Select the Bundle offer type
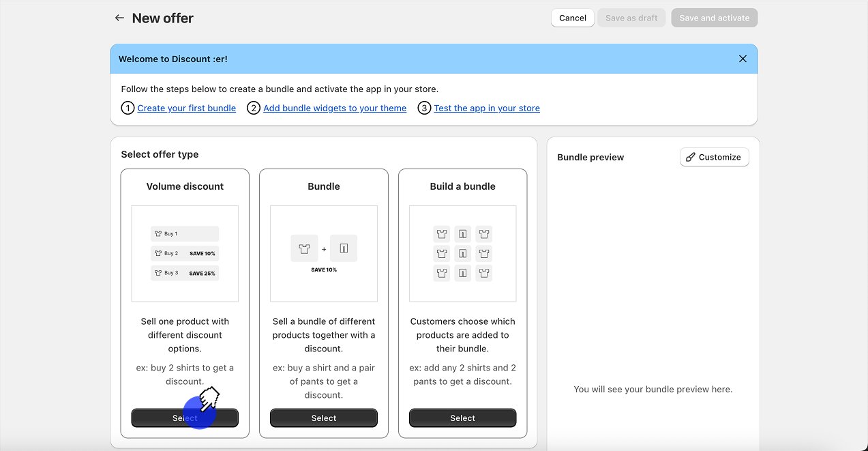868x451 pixels. [324, 418]
